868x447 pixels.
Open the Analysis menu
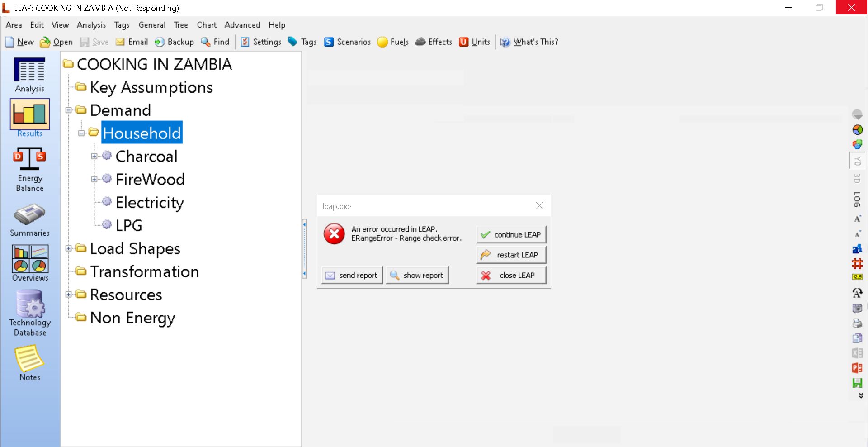coord(91,25)
